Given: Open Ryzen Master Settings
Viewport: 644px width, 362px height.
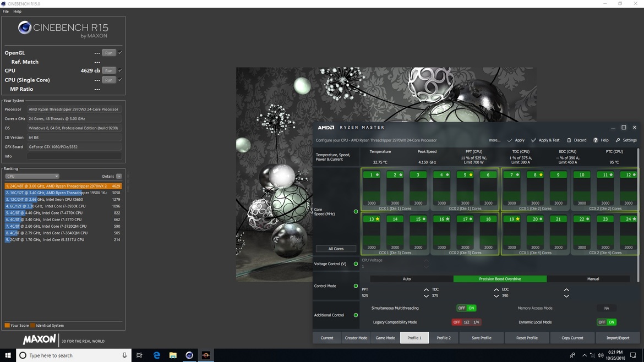Looking at the screenshot, I should [x=626, y=140].
